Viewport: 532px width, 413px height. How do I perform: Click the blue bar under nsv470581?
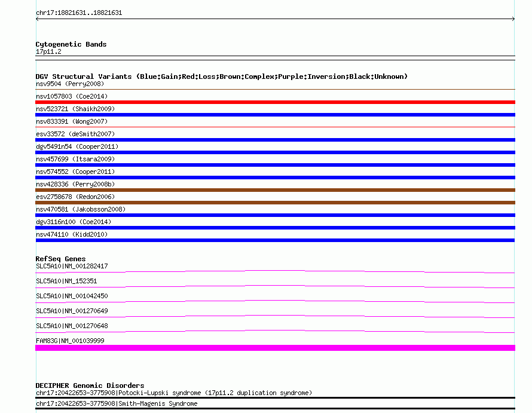coord(275,215)
